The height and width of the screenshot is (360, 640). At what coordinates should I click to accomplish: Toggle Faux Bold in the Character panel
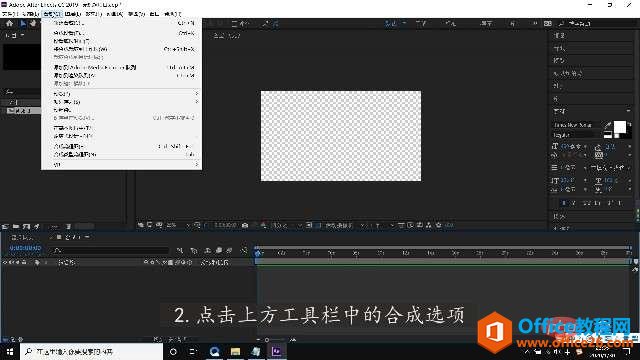tap(564, 203)
